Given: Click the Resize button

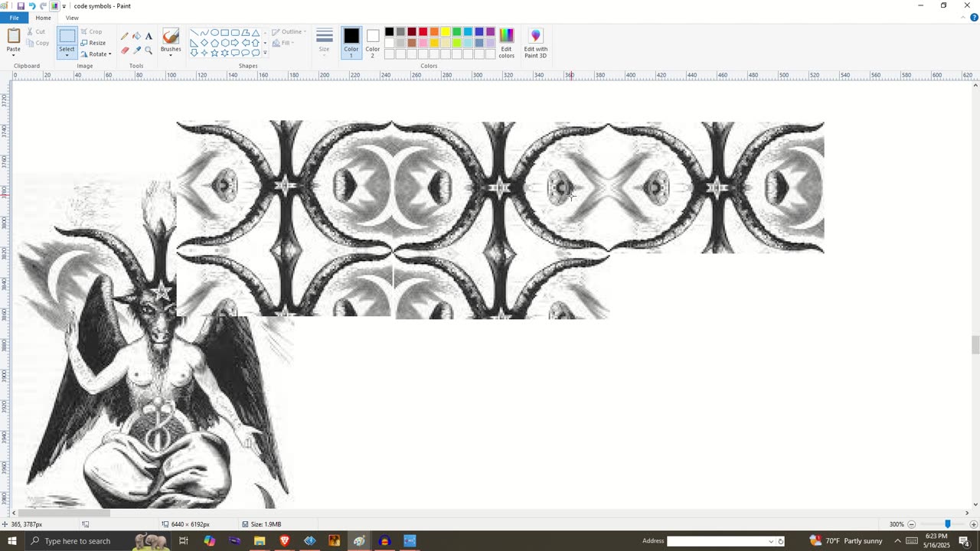Looking at the screenshot, I should click(x=93, y=43).
